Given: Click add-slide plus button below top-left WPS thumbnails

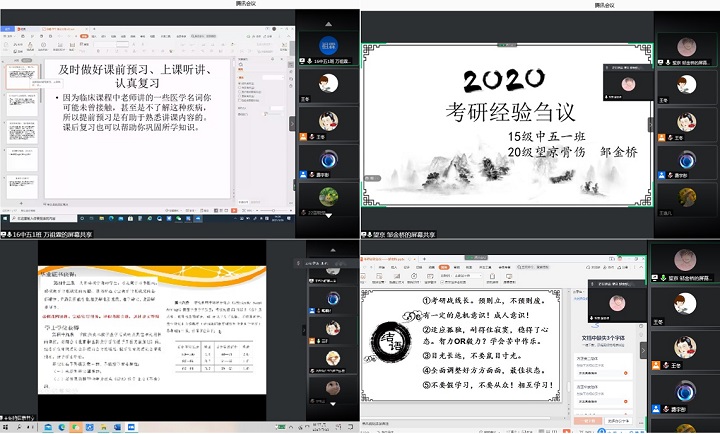Looking at the screenshot, I should tap(20, 203).
